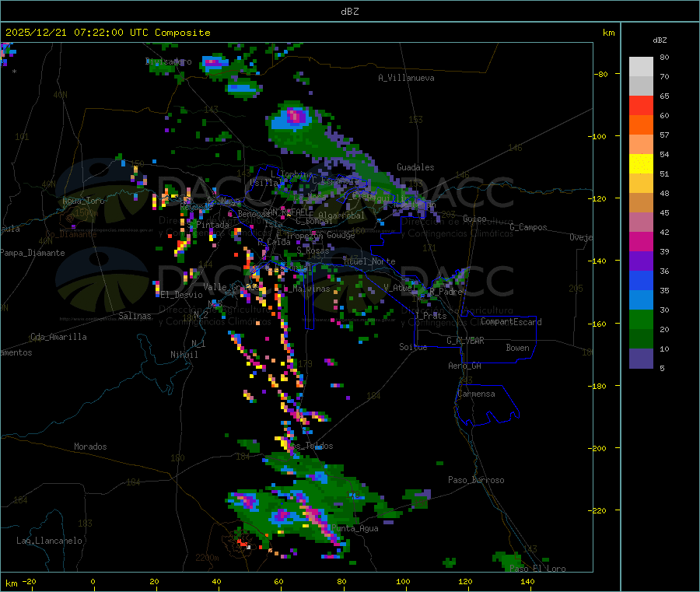Click the Pampa_Diamante map label
The image size is (700, 592).
point(33,253)
